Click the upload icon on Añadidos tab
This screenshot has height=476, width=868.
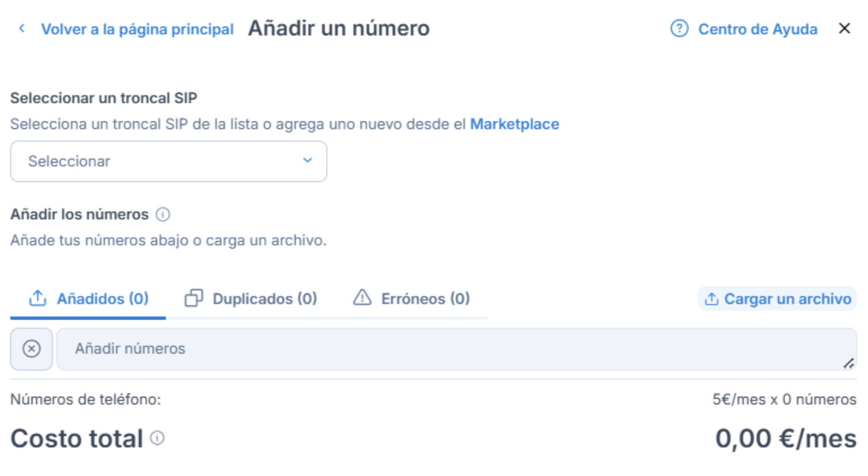click(38, 299)
